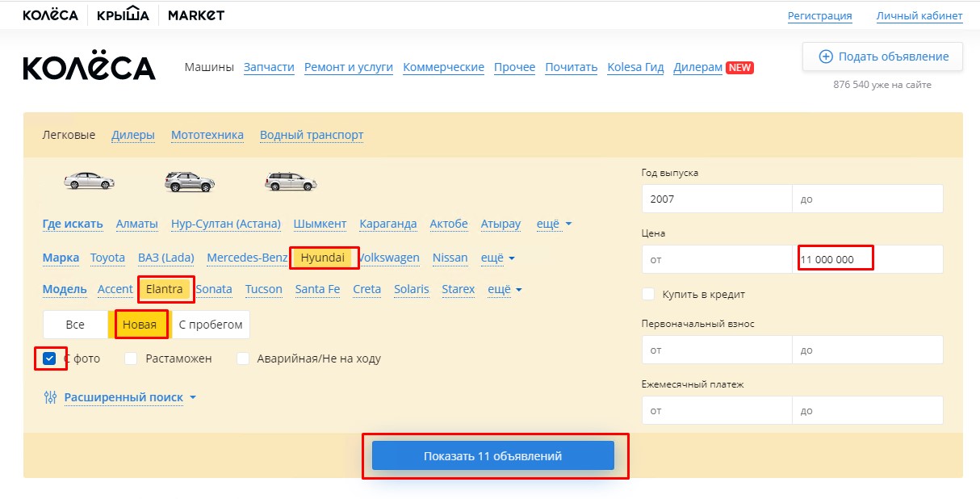Enable the Растаможен checkbox
The height and width of the screenshot is (499, 980).
point(131,359)
